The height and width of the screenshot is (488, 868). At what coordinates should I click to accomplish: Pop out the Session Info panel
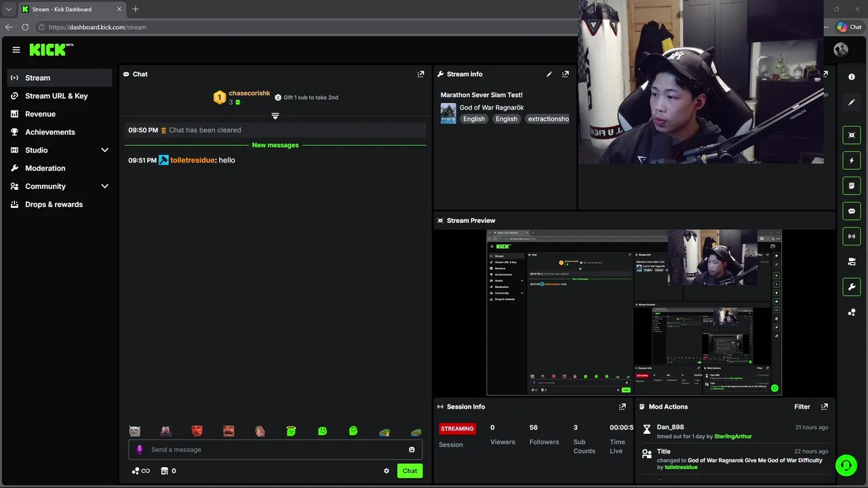coord(623,407)
